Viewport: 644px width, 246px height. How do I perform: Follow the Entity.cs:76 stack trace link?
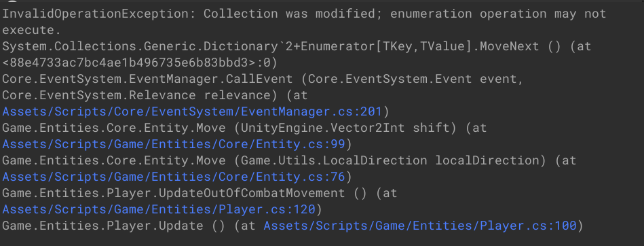coord(174,177)
